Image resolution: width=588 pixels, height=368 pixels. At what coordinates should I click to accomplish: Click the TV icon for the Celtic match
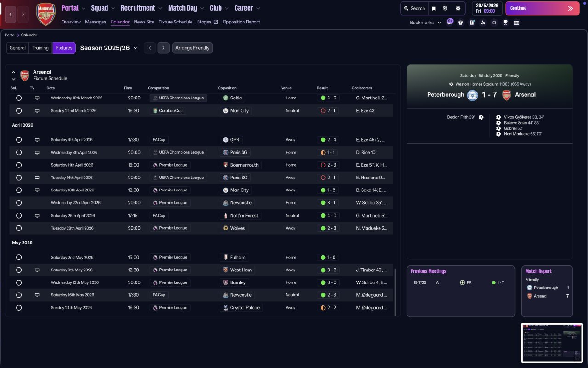37,98
